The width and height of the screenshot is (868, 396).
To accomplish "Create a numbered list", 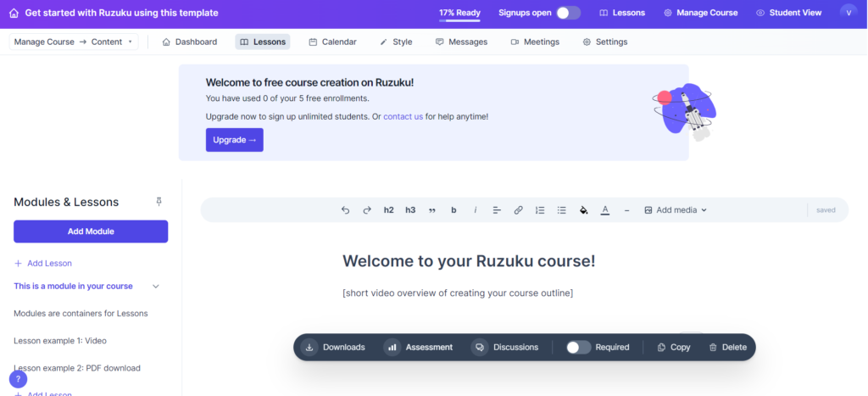I will point(540,210).
